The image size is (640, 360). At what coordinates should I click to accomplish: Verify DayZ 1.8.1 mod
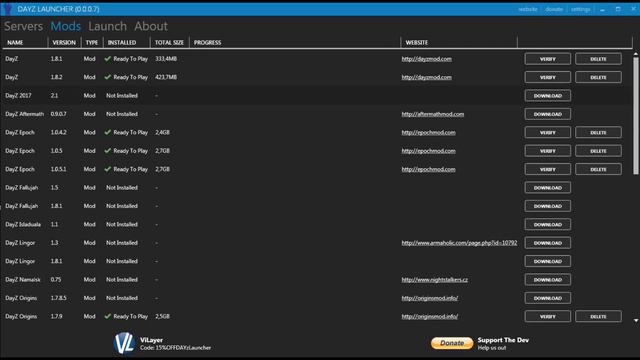[548, 59]
